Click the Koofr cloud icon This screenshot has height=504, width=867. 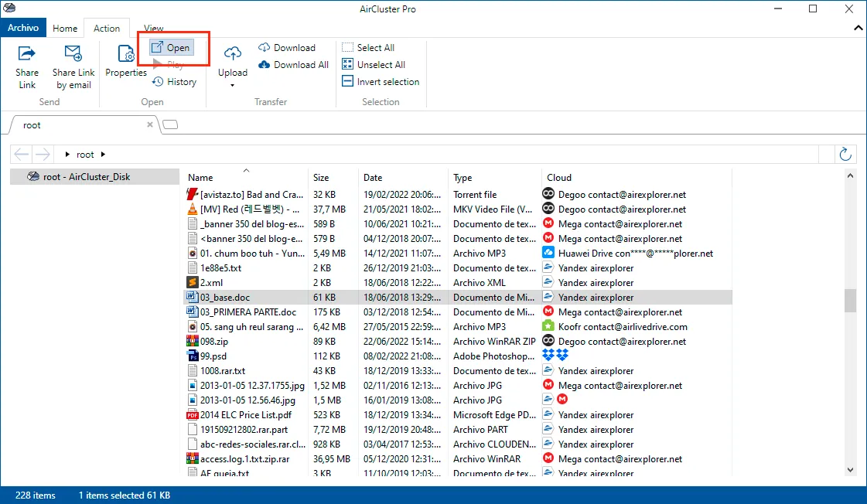click(548, 326)
